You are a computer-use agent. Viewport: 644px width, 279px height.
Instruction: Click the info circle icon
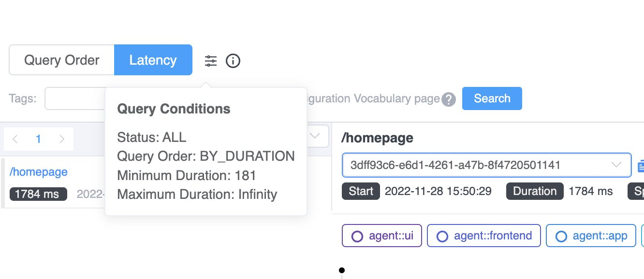click(233, 61)
